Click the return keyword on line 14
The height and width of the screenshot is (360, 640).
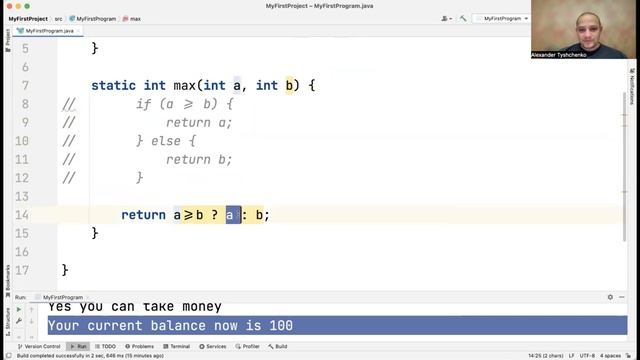coord(143,215)
